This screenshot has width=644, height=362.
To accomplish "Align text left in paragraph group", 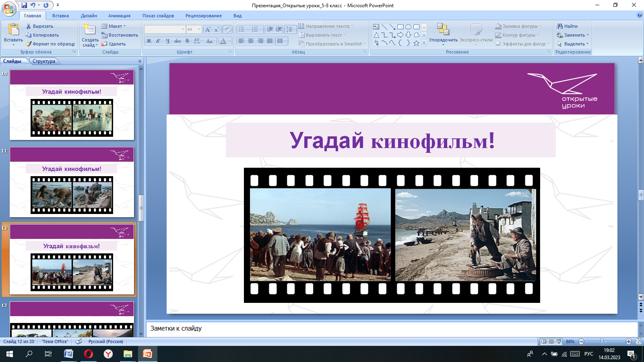I will tap(242, 41).
